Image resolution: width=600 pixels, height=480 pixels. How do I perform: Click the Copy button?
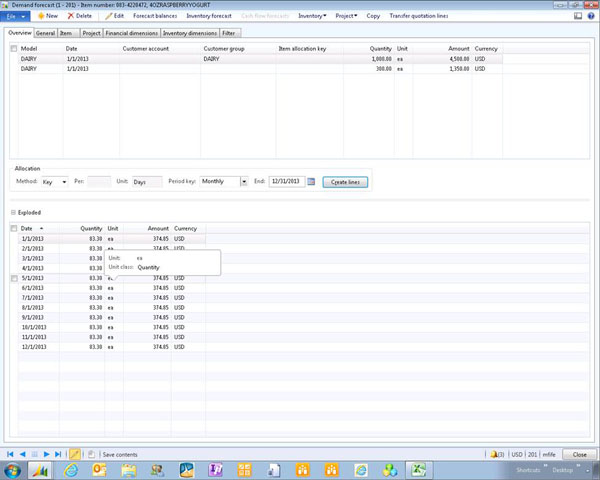pyautogui.click(x=373, y=16)
